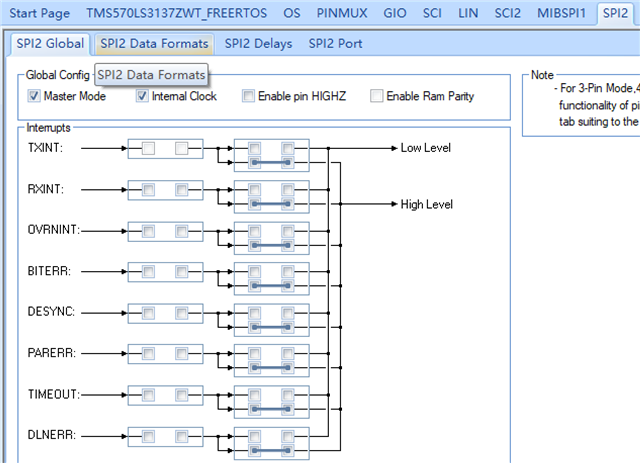Go to the GIO tab
The image size is (640, 463).
395,13
